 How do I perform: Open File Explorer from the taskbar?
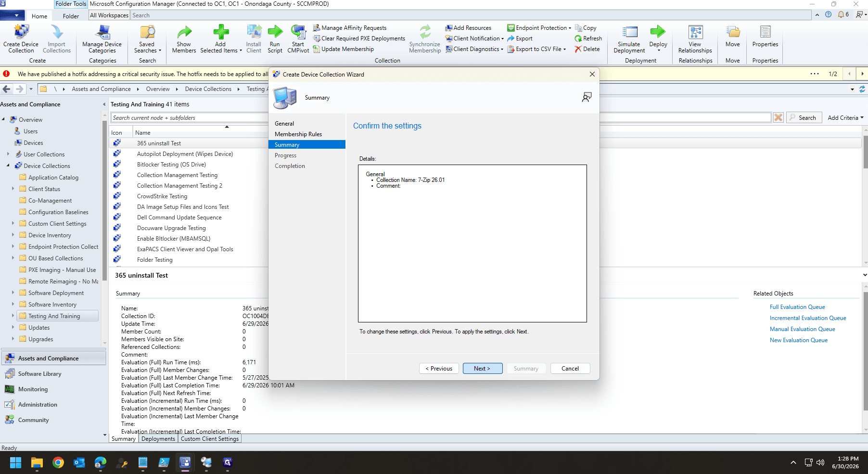point(37,462)
